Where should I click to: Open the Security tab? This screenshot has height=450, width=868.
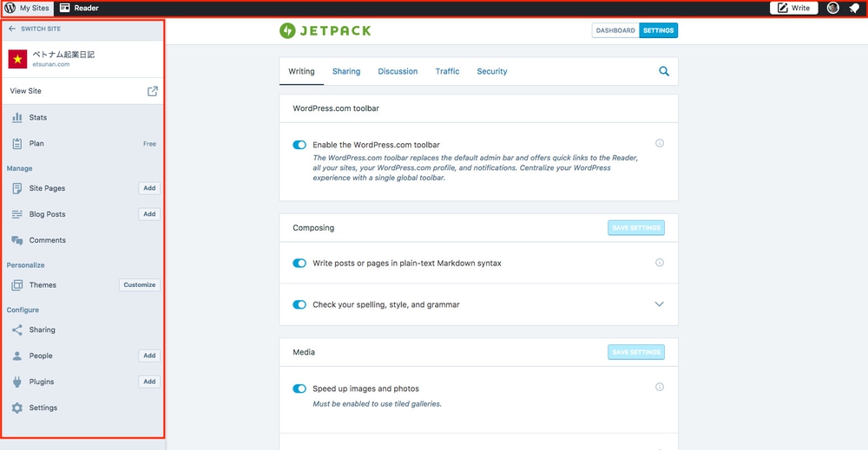[x=492, y=71]
